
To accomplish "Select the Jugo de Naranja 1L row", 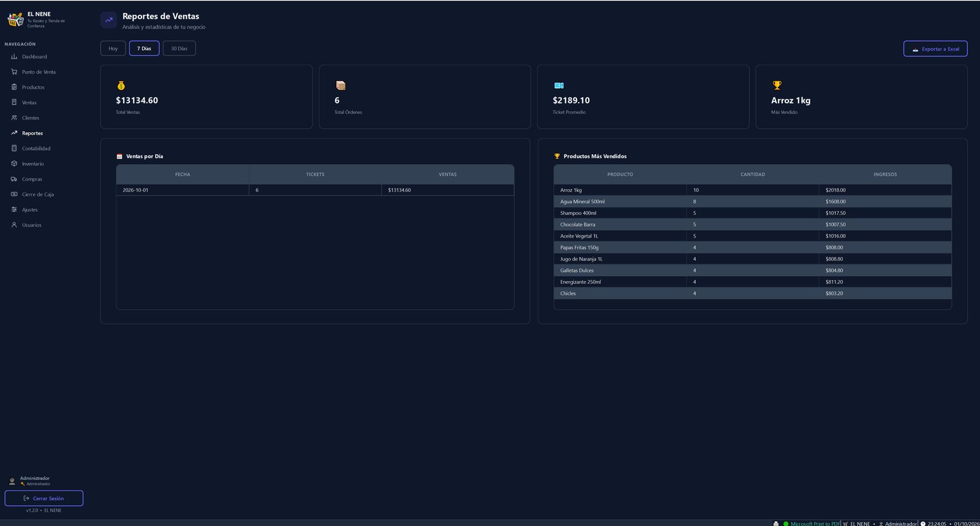I will pyautogui.click(x=753, y=259).
